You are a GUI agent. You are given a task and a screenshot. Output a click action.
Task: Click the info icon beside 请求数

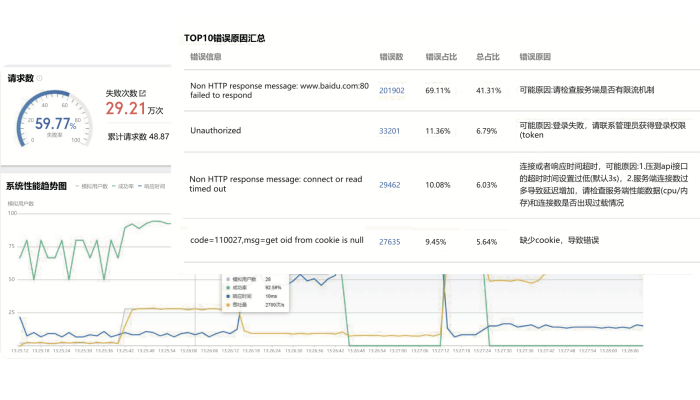pos(39,78)
